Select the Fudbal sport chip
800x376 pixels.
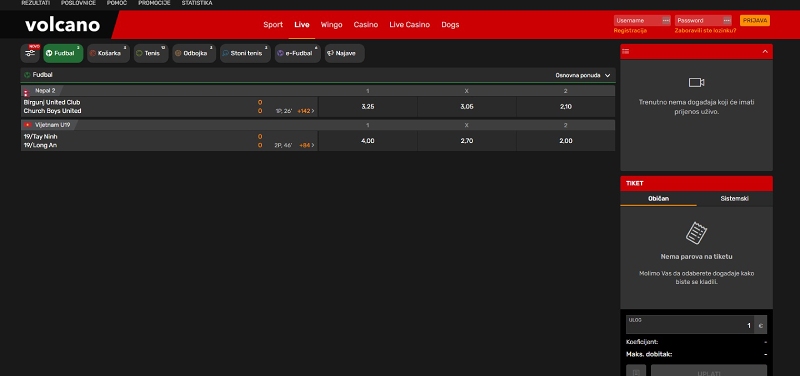(63, 53)
